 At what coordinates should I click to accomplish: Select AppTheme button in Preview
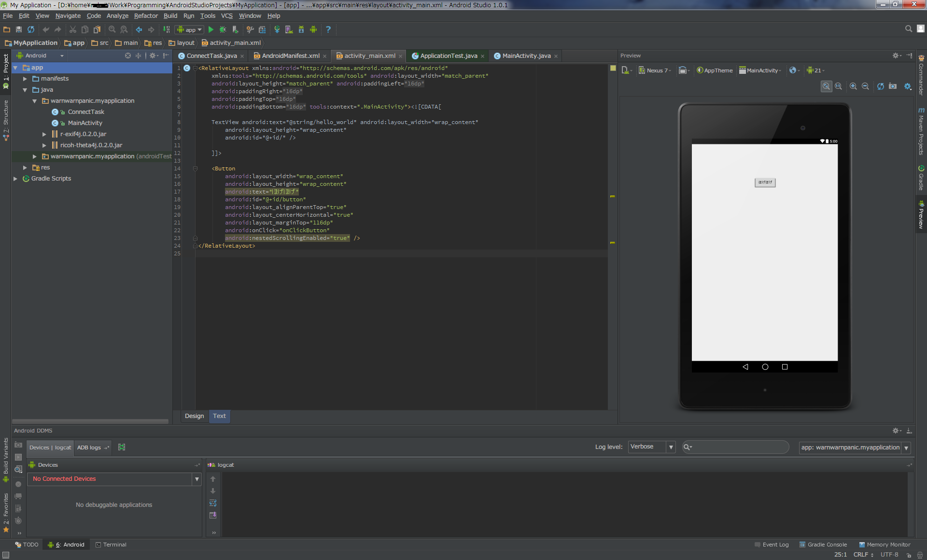coord(715,70)
